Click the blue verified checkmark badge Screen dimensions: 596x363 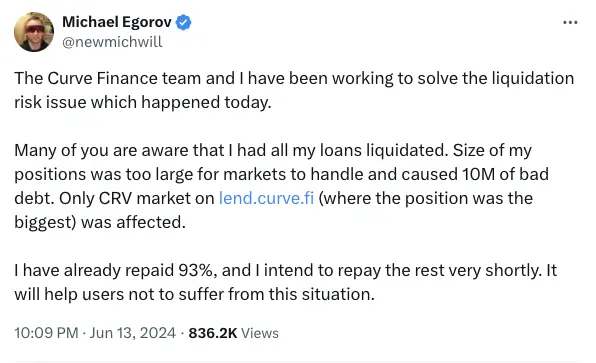click(184, 22)
